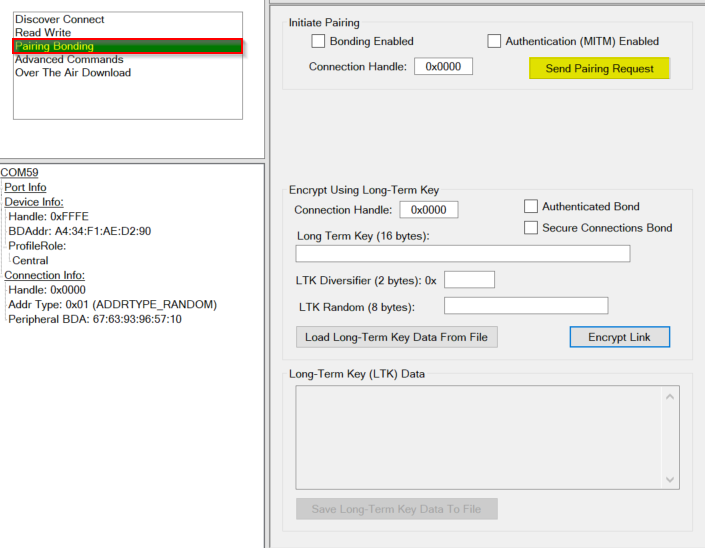Click the Long Term Key 16 bytes field
The image size is (705, 548).
[463, 254]
